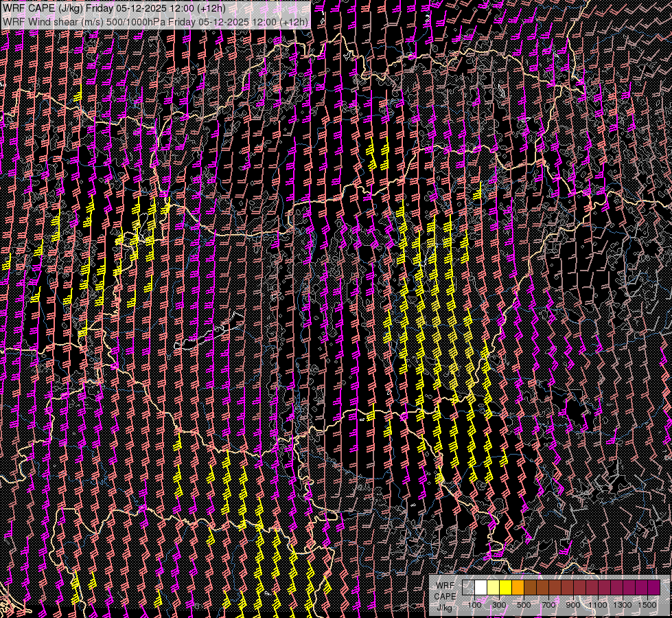Click the 500/1000hPa text in title
Viewport: 672px width, 618px height.
click(137, 21)
